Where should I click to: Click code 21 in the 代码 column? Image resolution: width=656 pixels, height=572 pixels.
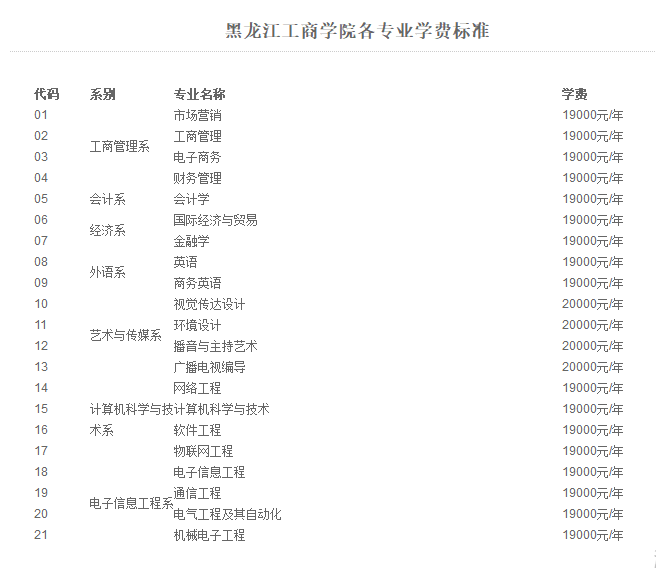pos(41,535)
